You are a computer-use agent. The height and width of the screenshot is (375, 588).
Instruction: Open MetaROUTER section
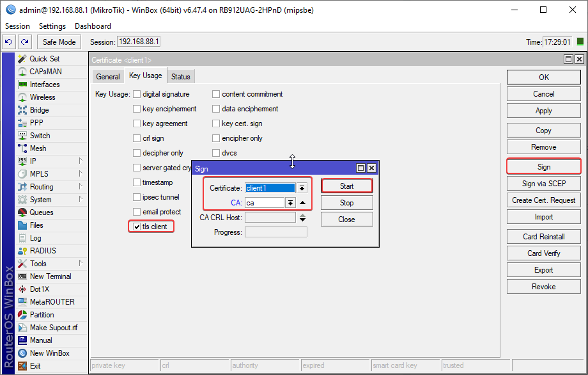point(52,302)
